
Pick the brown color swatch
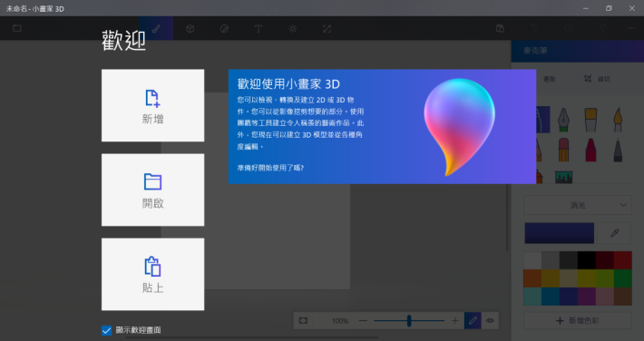coord(622,297)
